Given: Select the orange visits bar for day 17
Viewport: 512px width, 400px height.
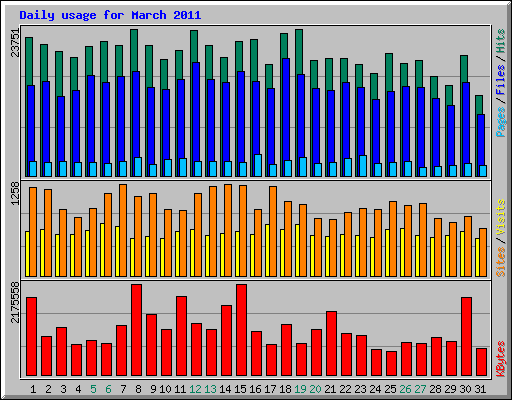Looking at the screenshot, I should (x=273, y=232).
